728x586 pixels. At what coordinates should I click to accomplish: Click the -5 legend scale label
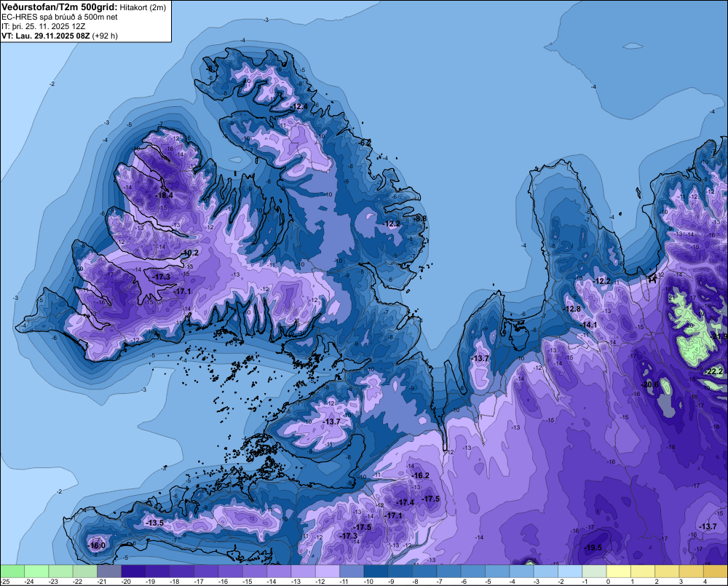[x=488, y=582]
